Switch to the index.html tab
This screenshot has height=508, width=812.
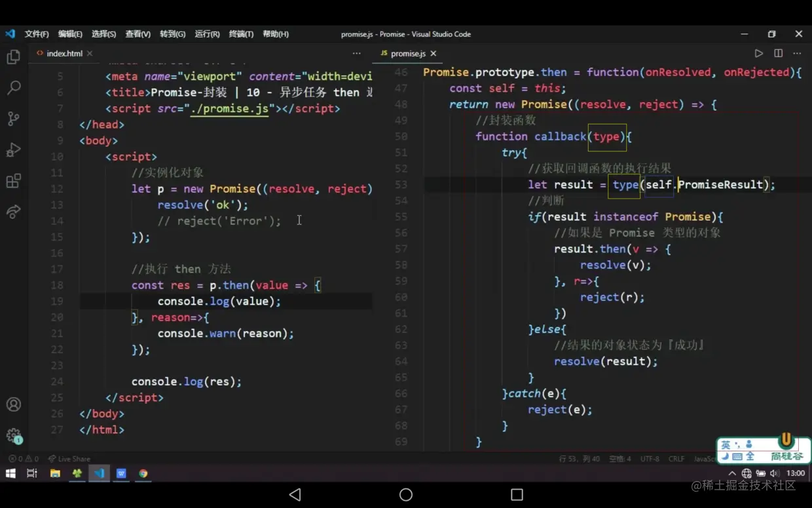(64, 54)
